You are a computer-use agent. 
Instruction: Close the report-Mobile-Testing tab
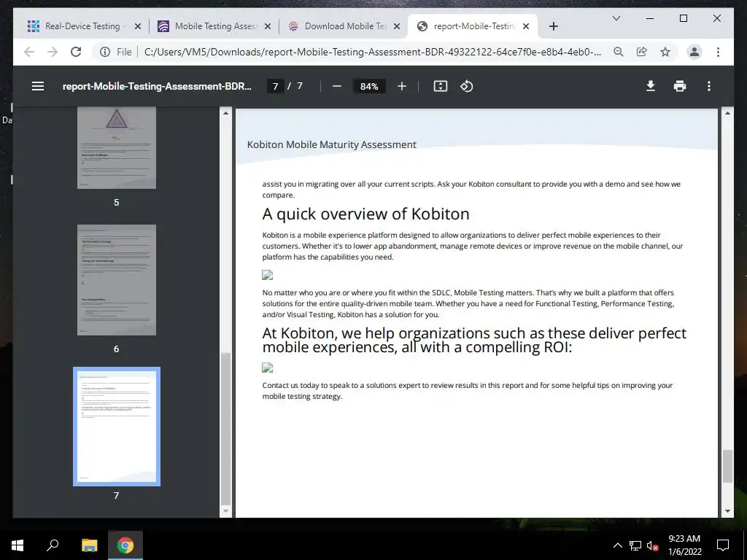[x=526, y=26]
